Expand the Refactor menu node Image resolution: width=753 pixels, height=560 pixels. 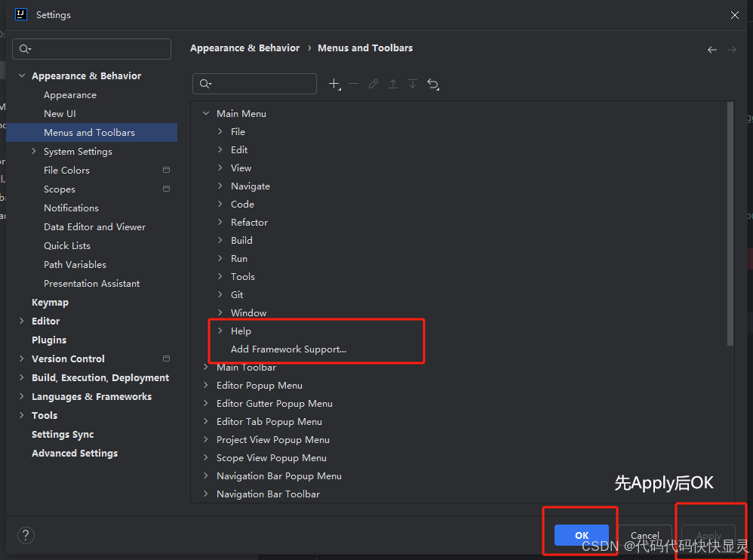coord(220,222)
